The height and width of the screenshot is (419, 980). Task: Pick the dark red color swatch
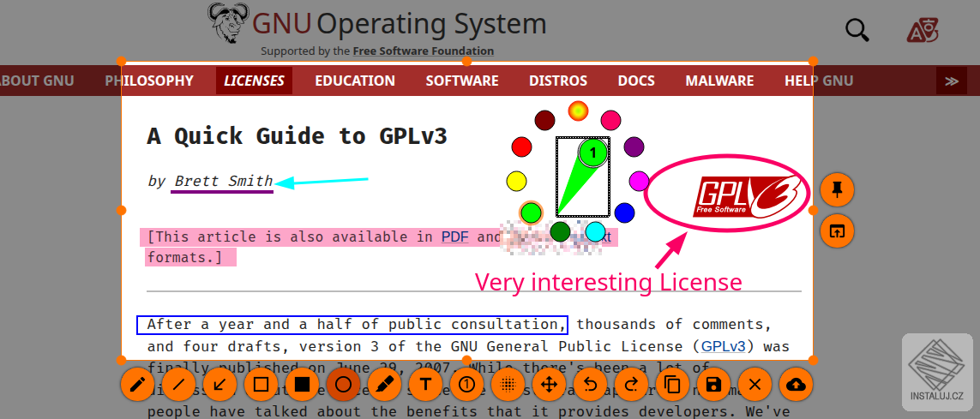click(545, 120)
